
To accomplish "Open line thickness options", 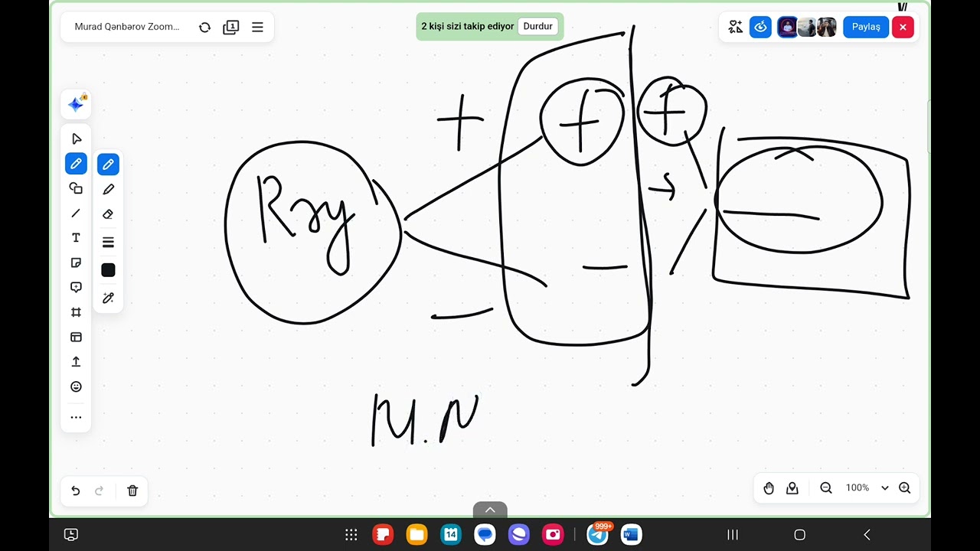I will pos(108,243).
